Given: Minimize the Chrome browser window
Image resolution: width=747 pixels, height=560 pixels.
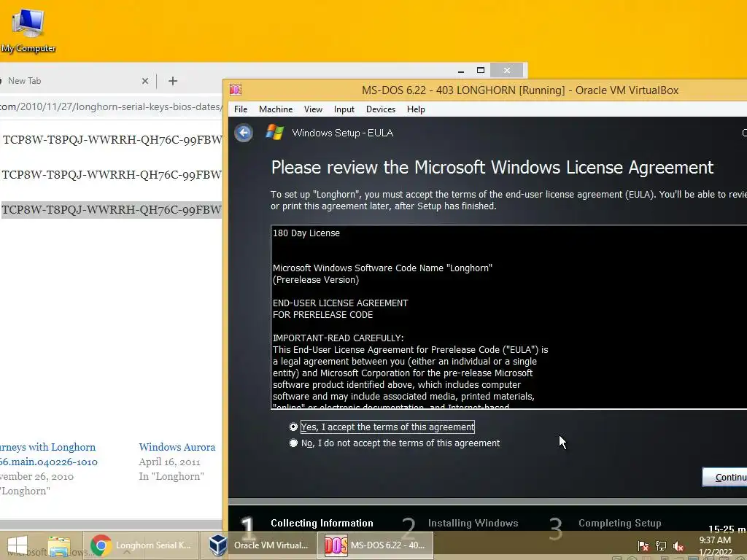Looking at the screenshot, I should point(461,71).
